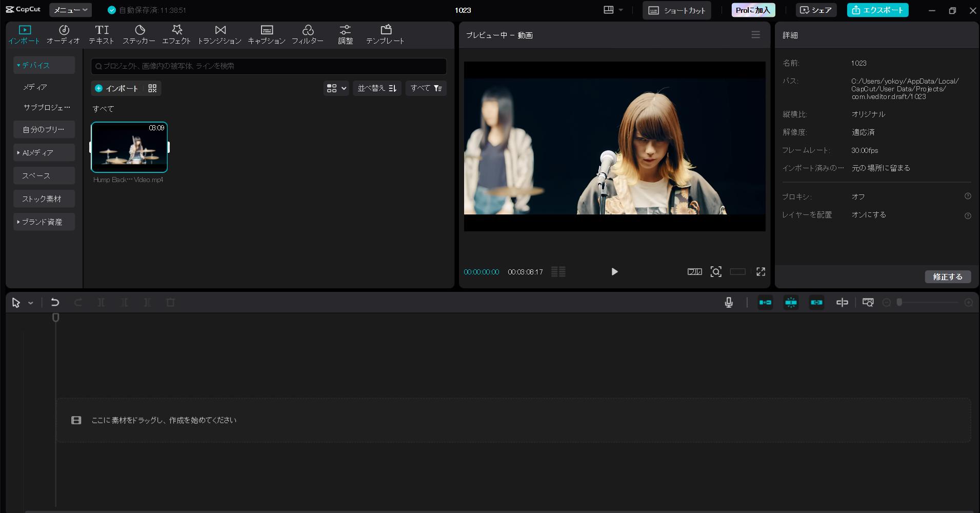The height and width of the screenshot is (513, 980).
Task: Click the Proに加入 button
Action: (753, 10)
